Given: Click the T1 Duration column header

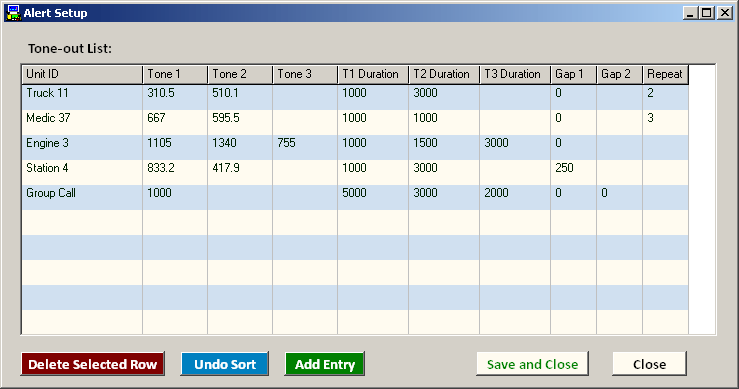Looking at the screenshot, I should pyautogui.click(x=373, y=74).
